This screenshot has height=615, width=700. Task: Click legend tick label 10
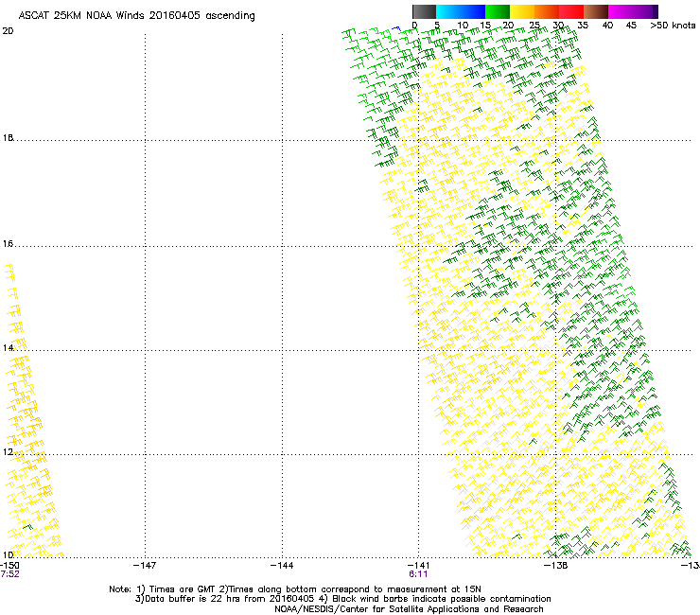click(463, 26)
